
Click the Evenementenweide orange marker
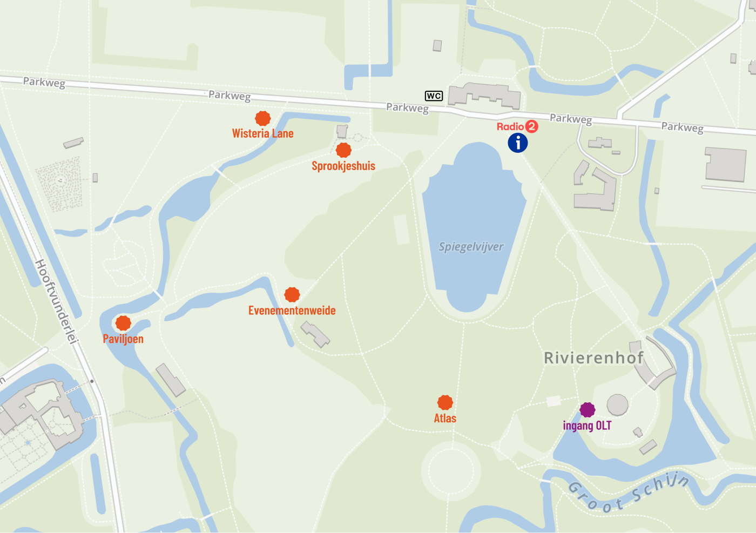pos(292,294)
